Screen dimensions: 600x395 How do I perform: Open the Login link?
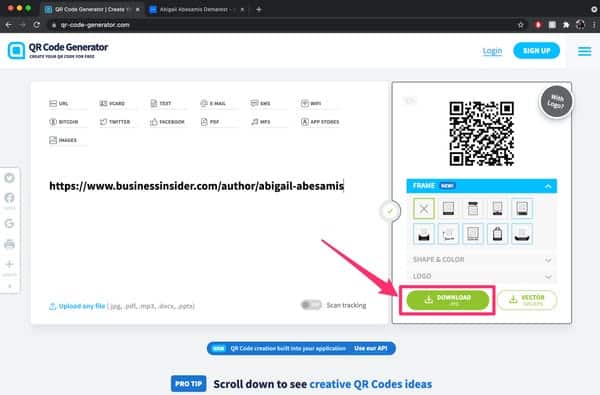(492, 51)
